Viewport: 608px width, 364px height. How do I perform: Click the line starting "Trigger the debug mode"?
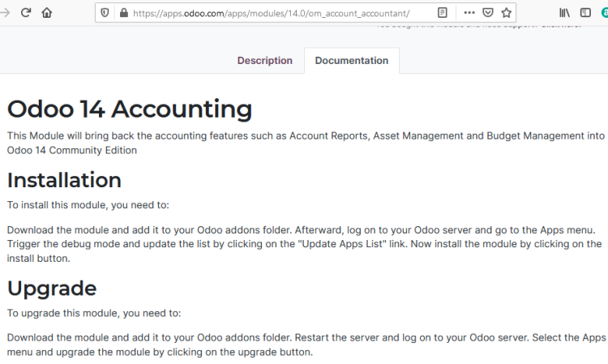coord(304,244)
